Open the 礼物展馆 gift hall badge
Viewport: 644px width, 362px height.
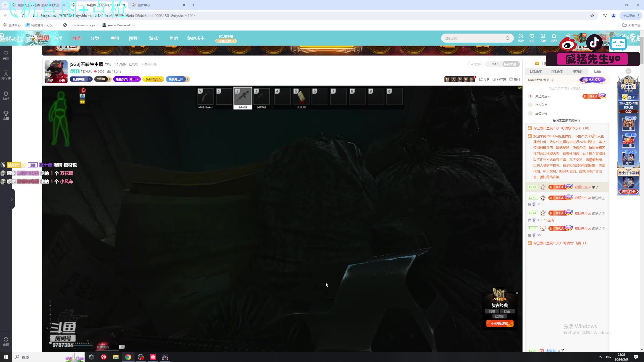coord(81,79)
